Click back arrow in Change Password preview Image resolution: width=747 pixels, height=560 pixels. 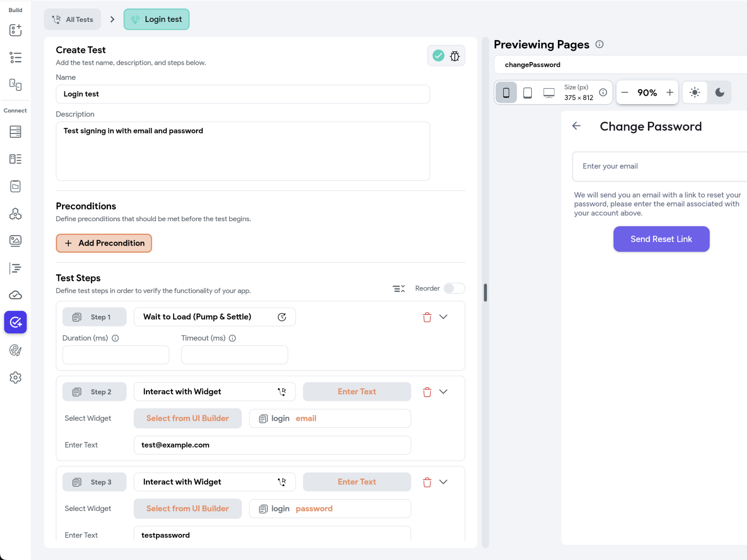click(x=577, y=126)
